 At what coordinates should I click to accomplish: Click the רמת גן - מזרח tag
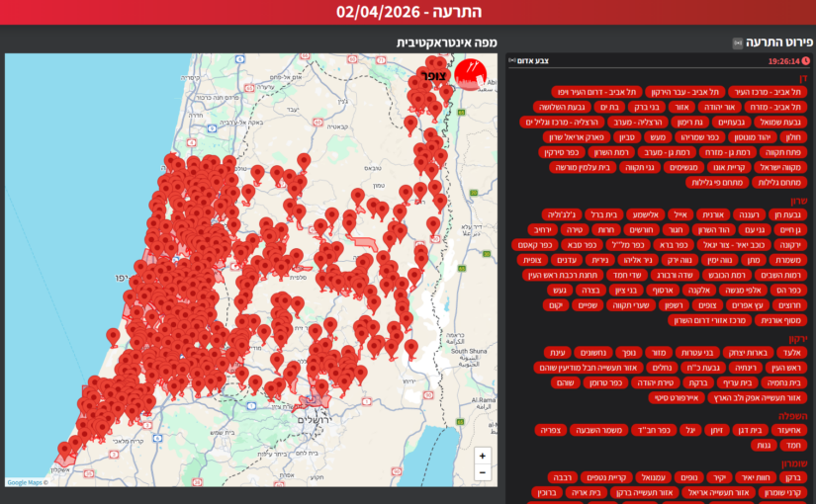pos(727,152)
